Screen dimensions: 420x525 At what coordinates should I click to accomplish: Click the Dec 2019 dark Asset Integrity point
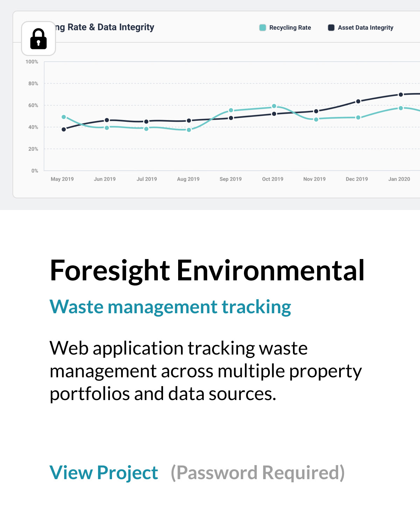pyautogui.click(x=358, y=101)
